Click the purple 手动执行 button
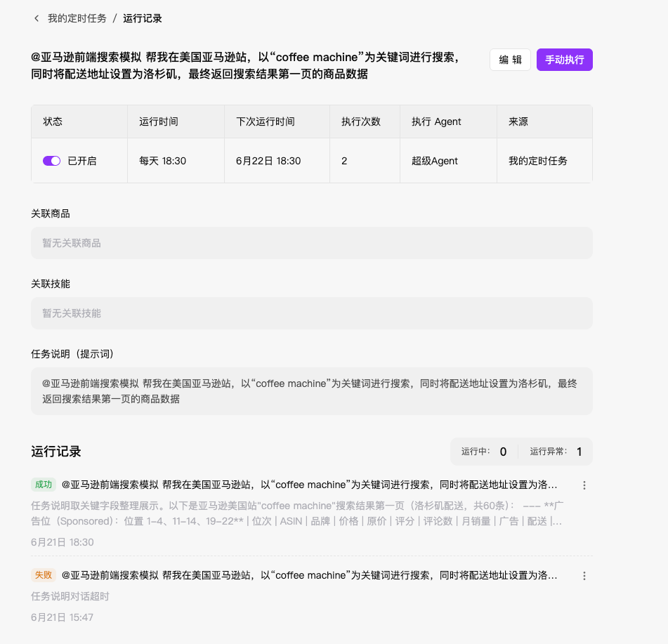Screen dimensions: 668x644 pos(565,60)
